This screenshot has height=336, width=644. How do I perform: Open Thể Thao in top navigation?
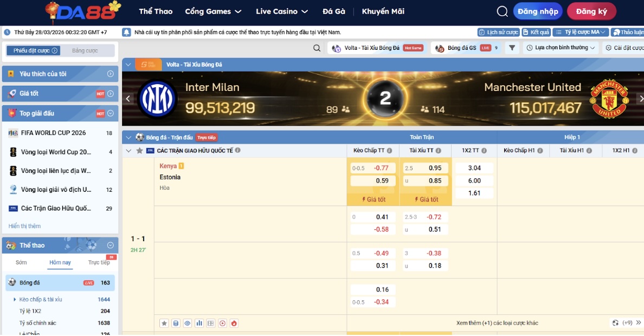click(156, 11)
